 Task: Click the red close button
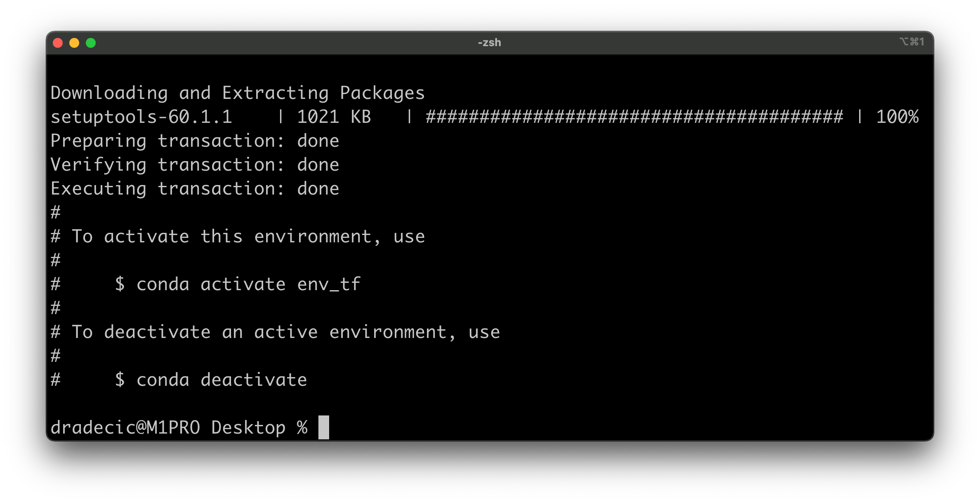tap(58, 42)
